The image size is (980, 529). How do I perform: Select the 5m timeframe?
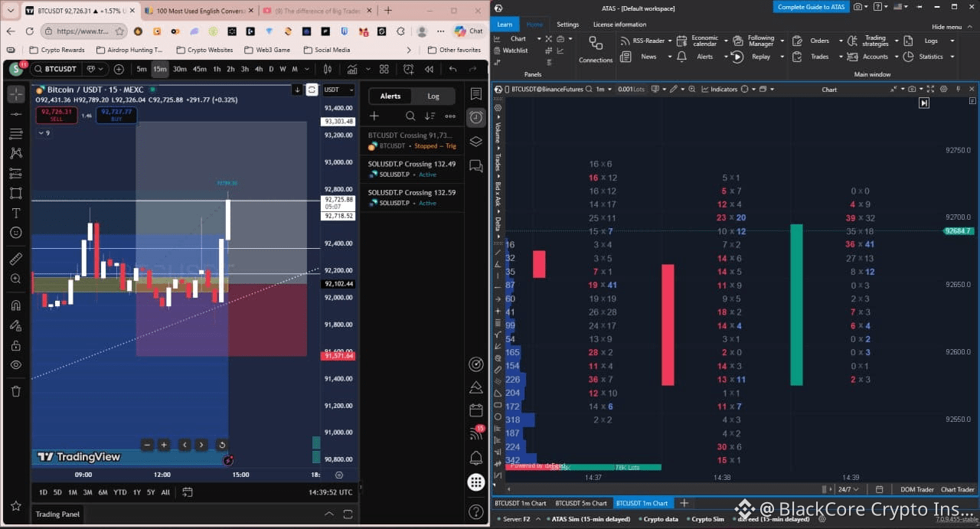pos(142,69)
